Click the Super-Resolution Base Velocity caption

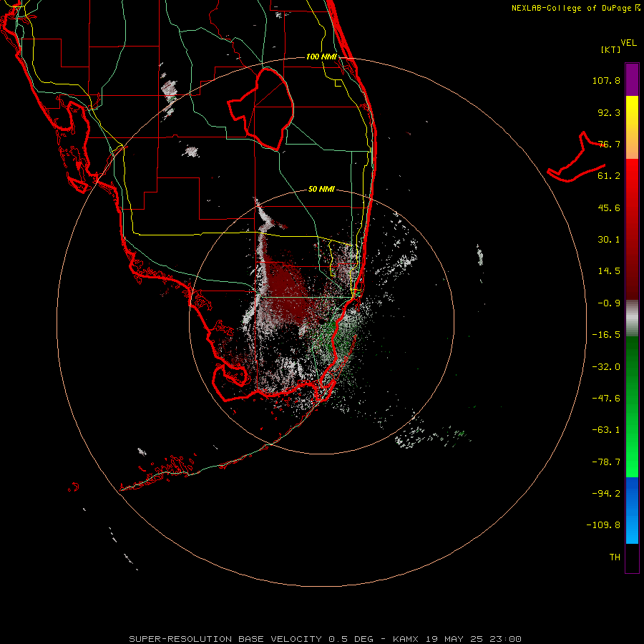(x=326, y=639)
